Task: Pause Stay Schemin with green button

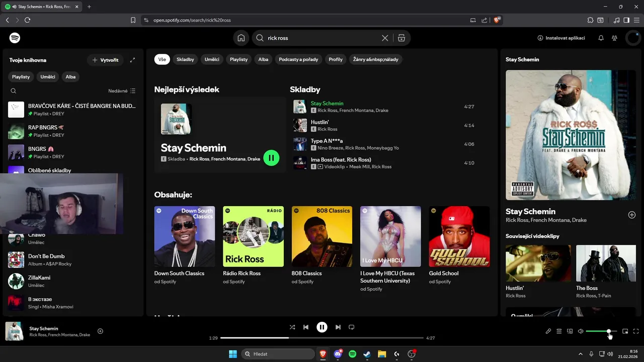Action: point(271,158)
